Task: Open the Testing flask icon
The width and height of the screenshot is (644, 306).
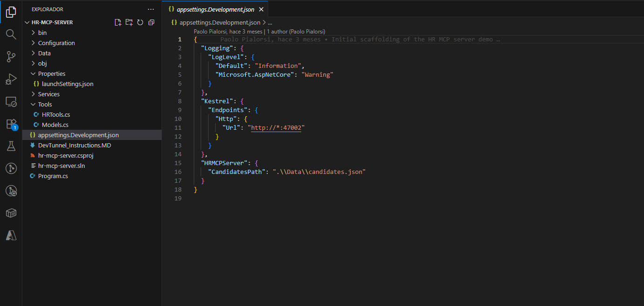Action: point(11,146)
